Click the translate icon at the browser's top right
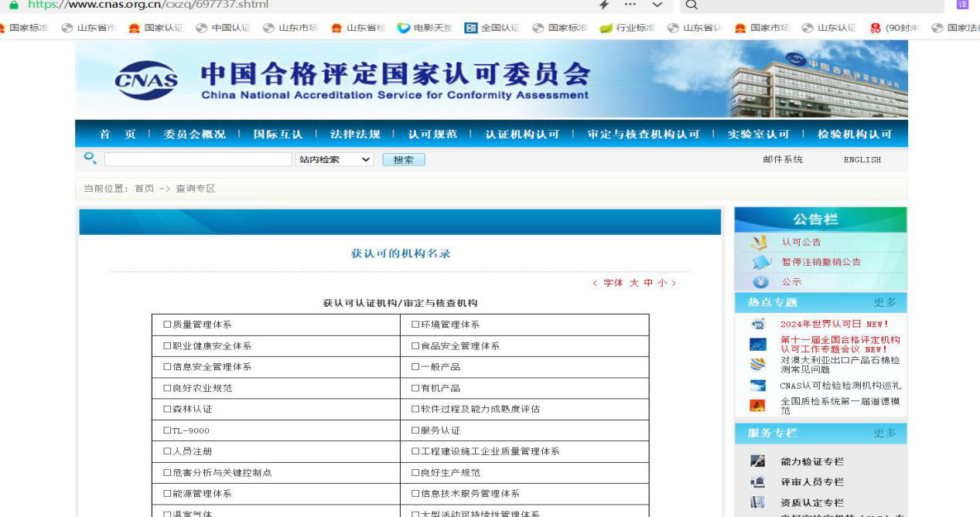This screenshot has height=517, width=980. tap(963, 5)
